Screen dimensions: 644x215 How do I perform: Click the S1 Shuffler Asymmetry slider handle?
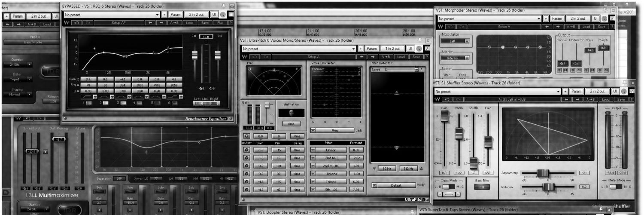coord(542,173)
